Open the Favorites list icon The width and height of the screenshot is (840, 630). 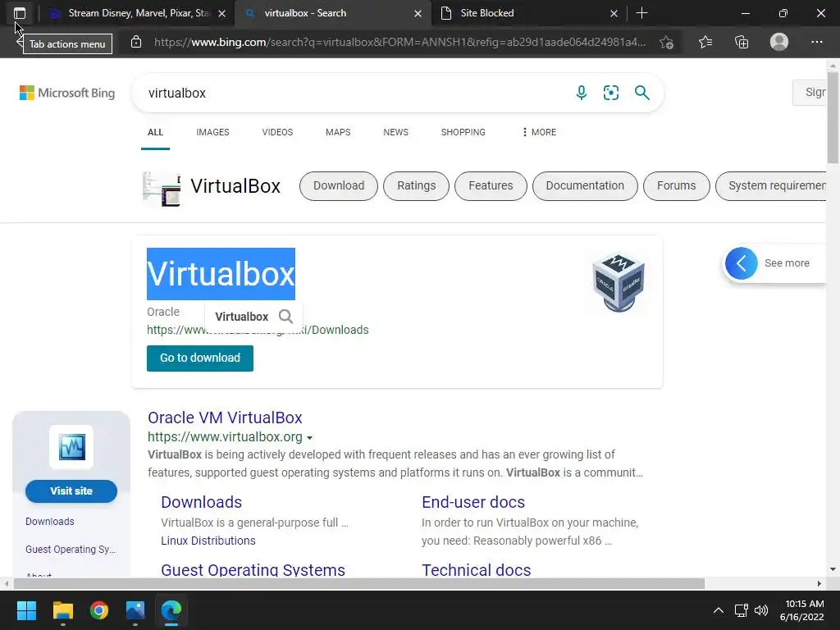705,42
